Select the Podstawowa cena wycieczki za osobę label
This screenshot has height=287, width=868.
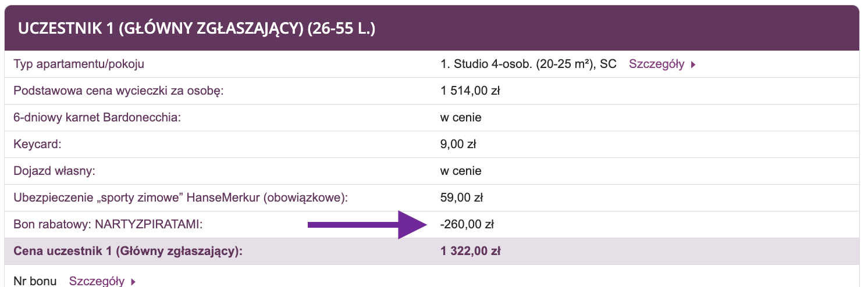click(x=119, y=91)
